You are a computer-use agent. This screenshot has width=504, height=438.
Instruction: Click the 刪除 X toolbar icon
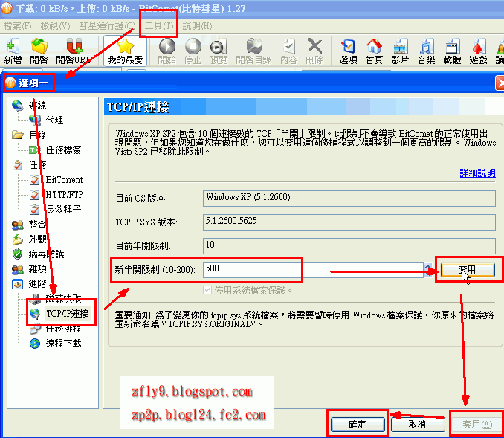coord(314,51)
